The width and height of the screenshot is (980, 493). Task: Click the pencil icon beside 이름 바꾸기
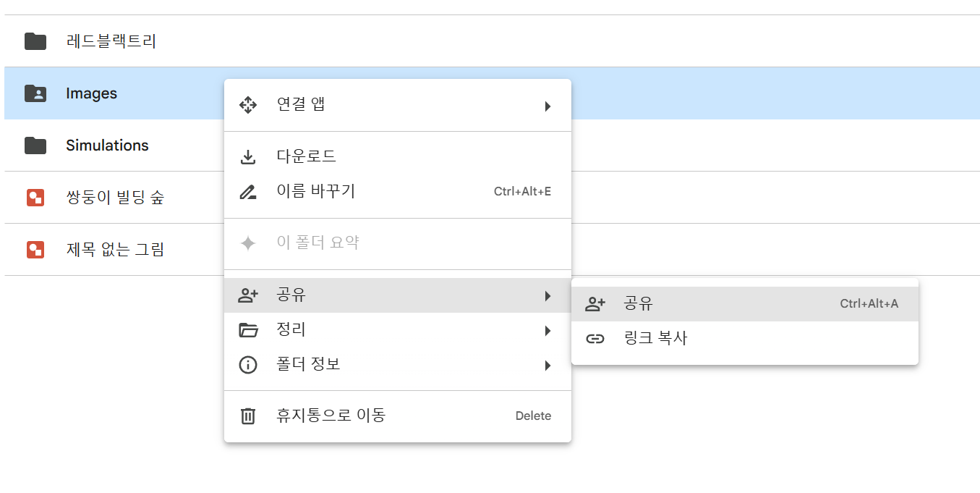click(x=248, y=192)
